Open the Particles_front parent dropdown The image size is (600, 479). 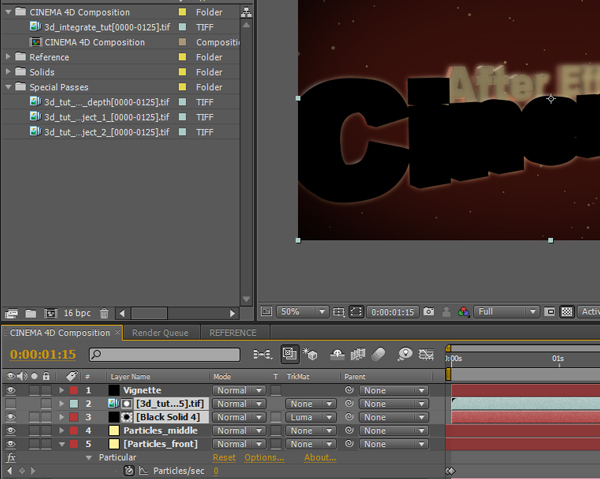[394, 444]
